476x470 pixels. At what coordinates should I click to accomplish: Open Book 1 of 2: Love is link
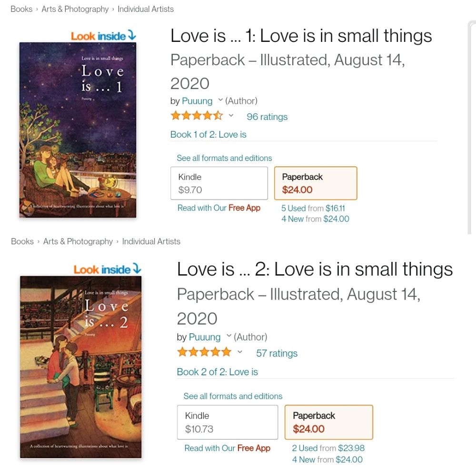point(208,134)
